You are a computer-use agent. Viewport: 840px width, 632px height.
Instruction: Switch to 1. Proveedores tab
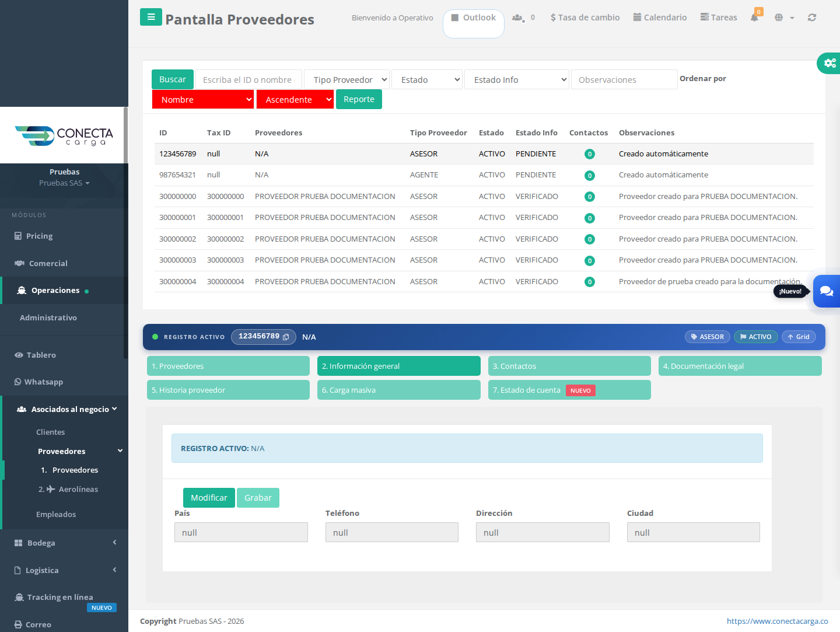click(228, 366)
